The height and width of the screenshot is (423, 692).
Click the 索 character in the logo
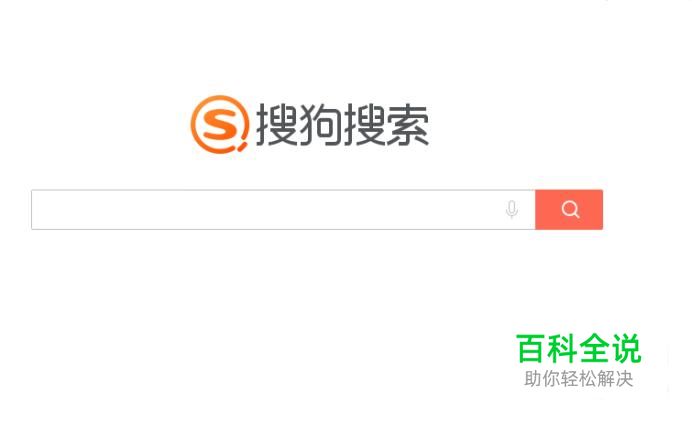point(407,125)
